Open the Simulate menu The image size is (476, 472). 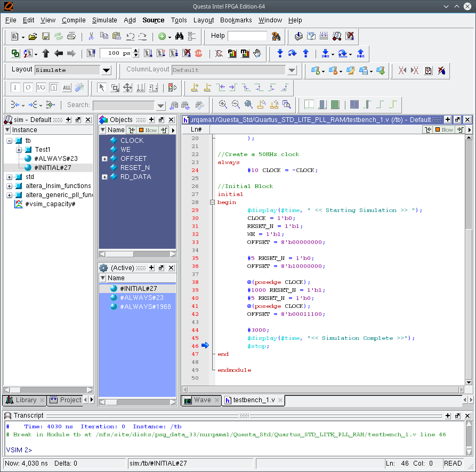(x=104, y=20)
